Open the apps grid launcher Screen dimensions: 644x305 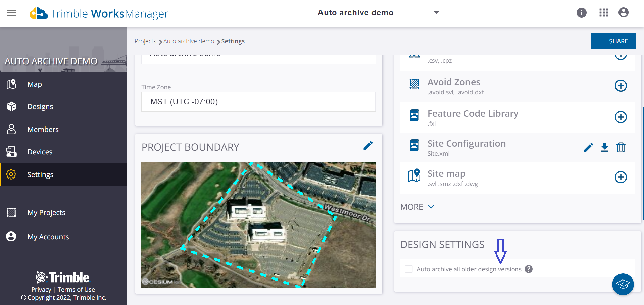(604, 13)
